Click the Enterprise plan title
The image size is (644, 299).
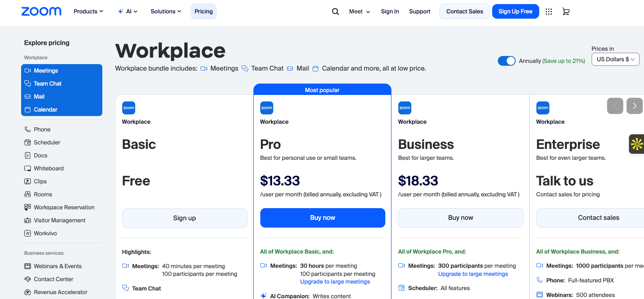(568, 144)
